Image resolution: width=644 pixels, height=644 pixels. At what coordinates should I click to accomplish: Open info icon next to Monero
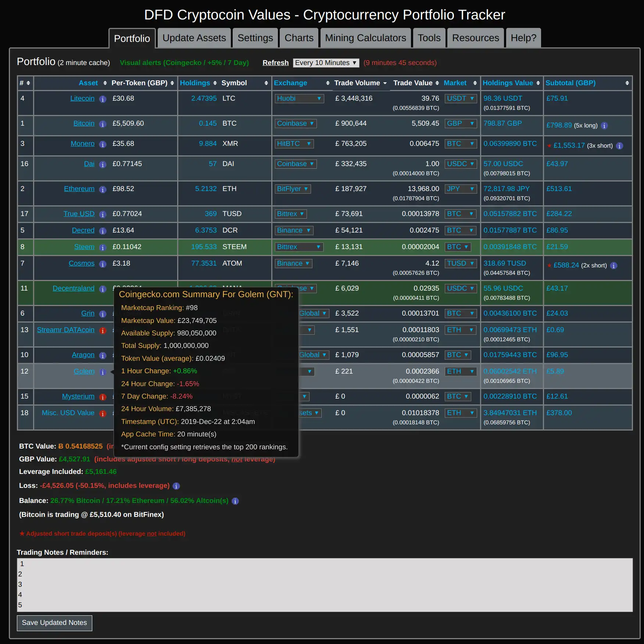click(103, 144)
